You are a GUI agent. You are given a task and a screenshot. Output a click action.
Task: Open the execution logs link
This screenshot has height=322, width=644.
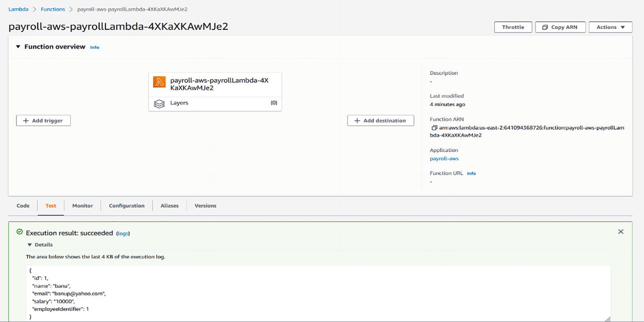coord(123,233)
